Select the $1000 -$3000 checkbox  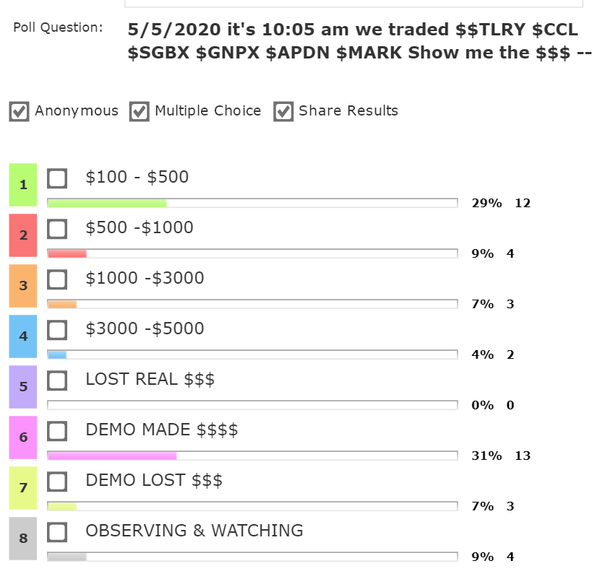tap(58, 279)
